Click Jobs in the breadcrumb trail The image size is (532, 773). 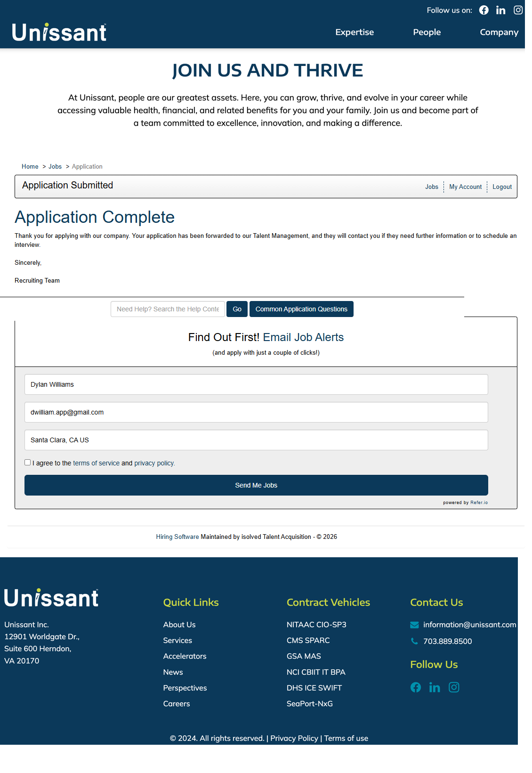tap(55, 167)
